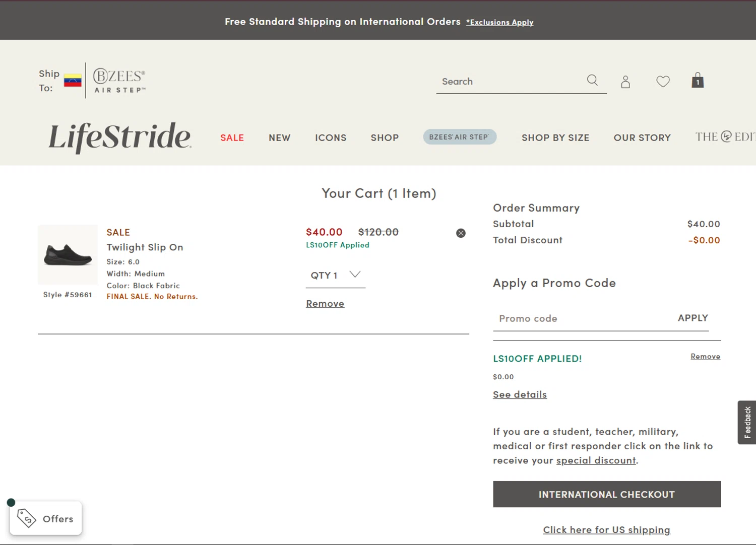Click here for US shipping link
The height and width of the screenshot is (545, 756).
pyautogui.click(x=606, y=530)
